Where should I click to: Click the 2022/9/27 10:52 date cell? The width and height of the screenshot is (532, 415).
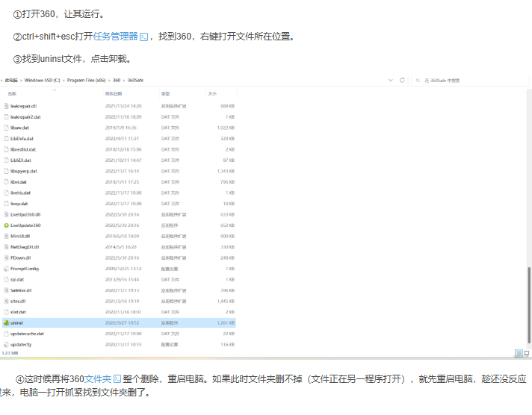coord(122,323)
